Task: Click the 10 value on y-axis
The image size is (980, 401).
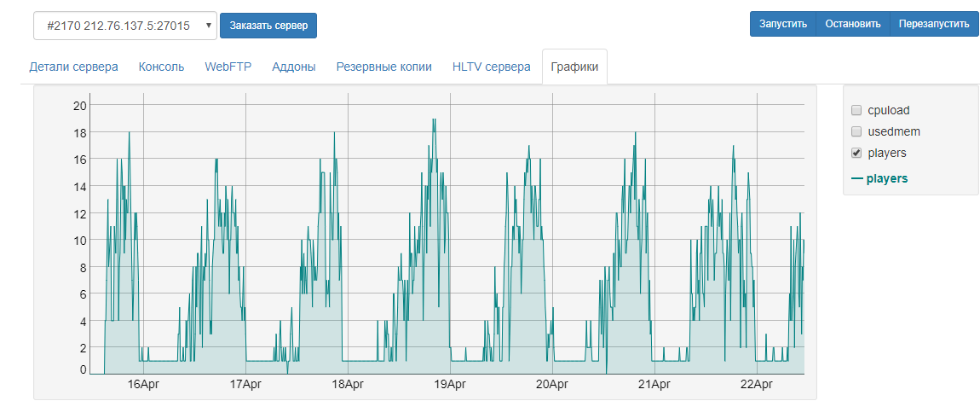Action: pyautogui.click(x=79, y=241)
